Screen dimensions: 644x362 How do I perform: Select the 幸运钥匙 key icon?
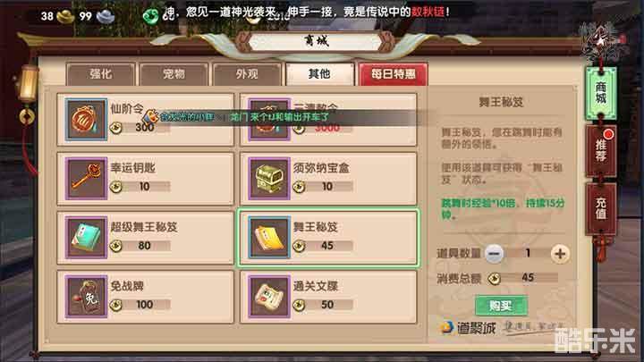pyautogui.click(x=86, y=179)
